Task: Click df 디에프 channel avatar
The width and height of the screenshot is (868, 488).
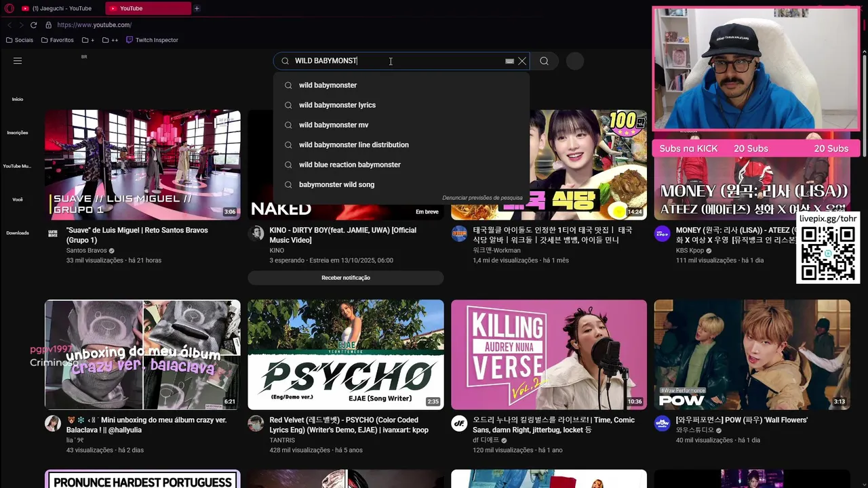Action: point(459,423)
